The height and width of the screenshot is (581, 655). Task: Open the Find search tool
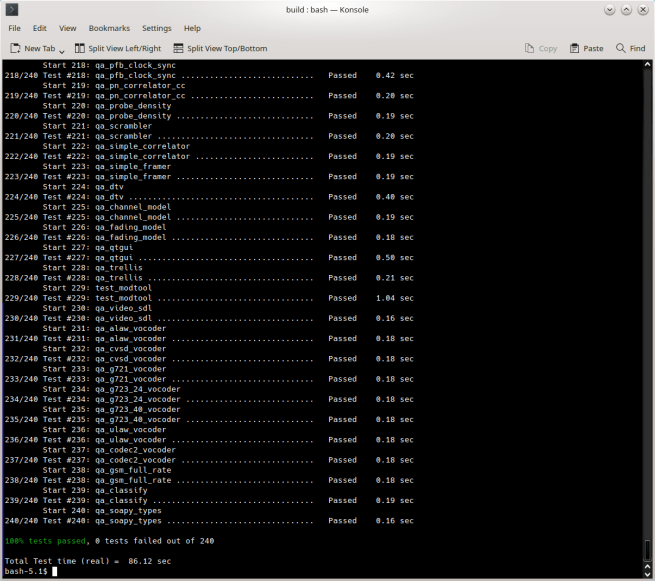point(629,48)
